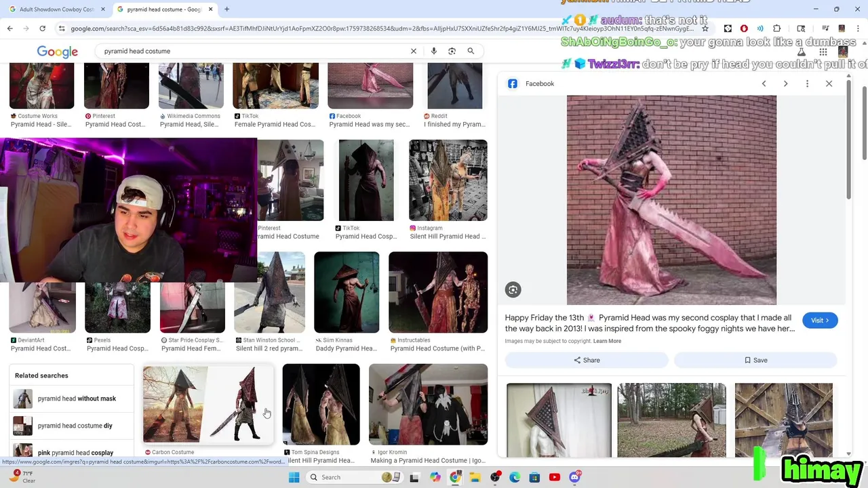Open the Reddit I finished my Pyramid result
868x488 pixels.
pyautogui.click(x=455, y=86)
